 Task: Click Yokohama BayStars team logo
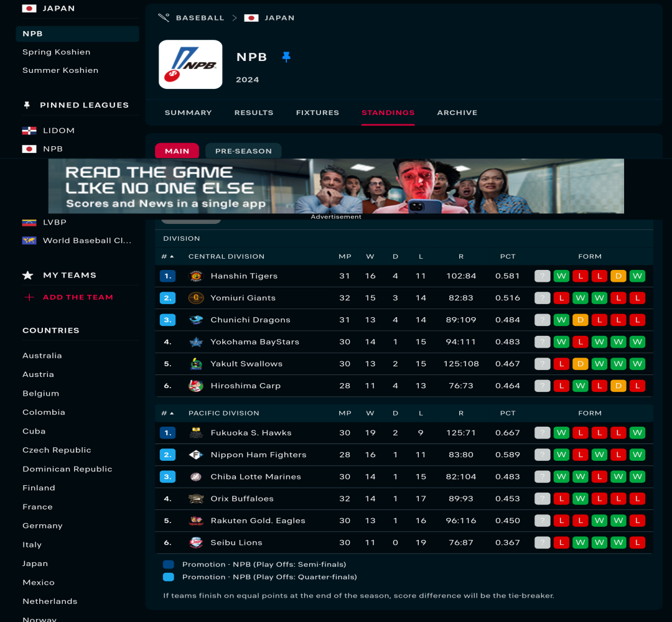(196, 342)
